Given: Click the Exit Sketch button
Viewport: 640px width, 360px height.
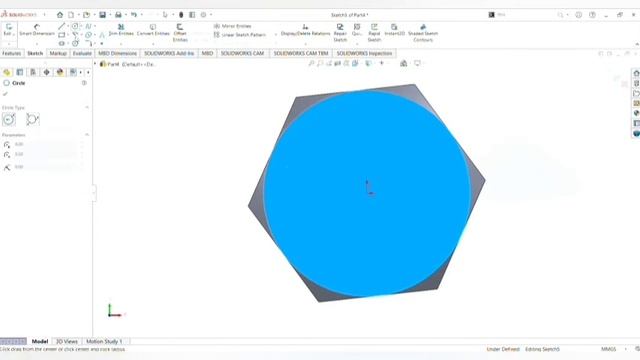Looking at the screenshot, I should (x=9, y=30).
